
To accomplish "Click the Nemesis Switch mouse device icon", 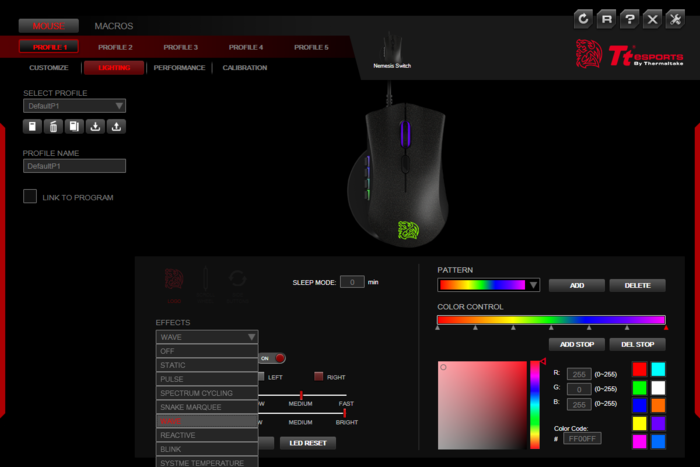I will (392, 50).
